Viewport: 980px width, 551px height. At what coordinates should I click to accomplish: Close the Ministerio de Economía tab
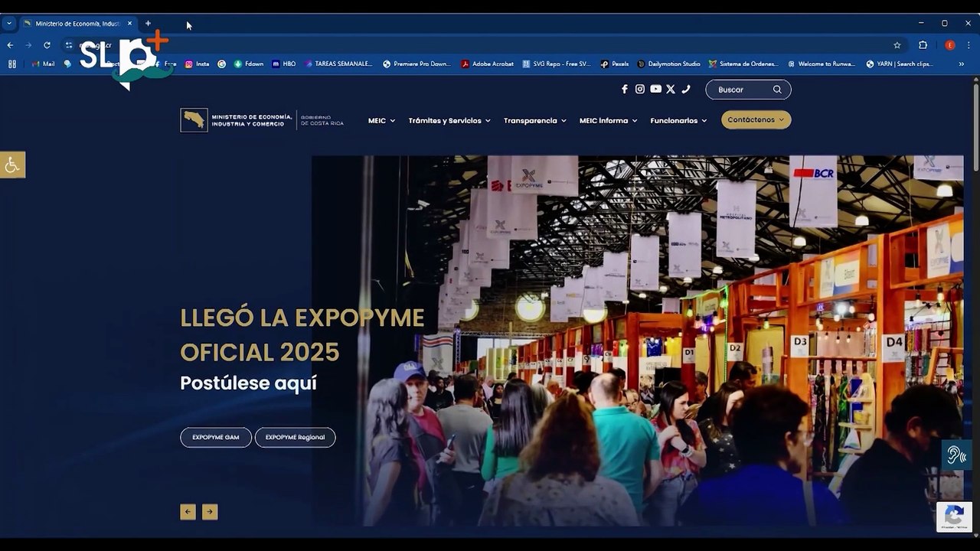(129, 24)
